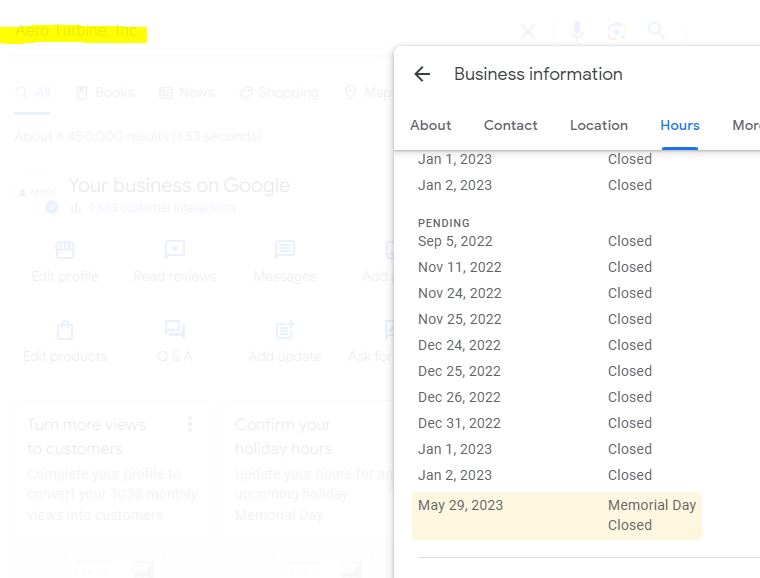This screenshot has width=760, height=578.
Task: Select the highlighted May 29, 2023 Memorial Day row
Action: pos(557,515)
